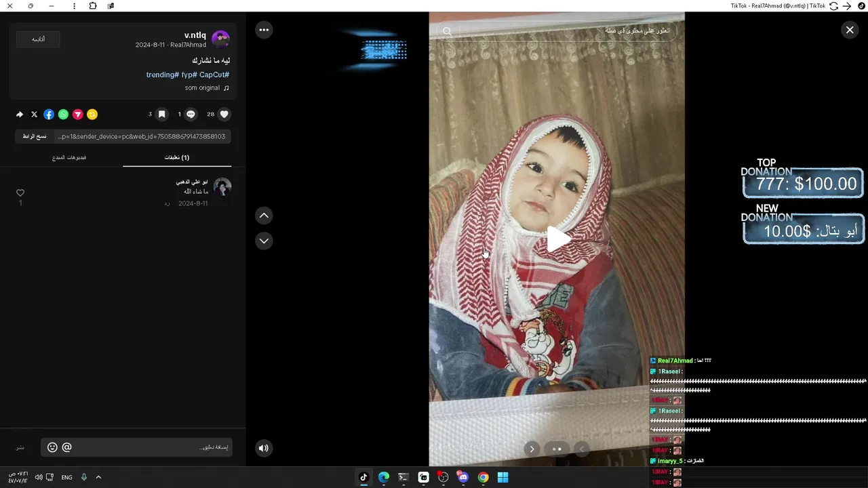Click the video caption ليه ما نشارك
The width and height of the screenshot is (868, 488).
(211, 60)
